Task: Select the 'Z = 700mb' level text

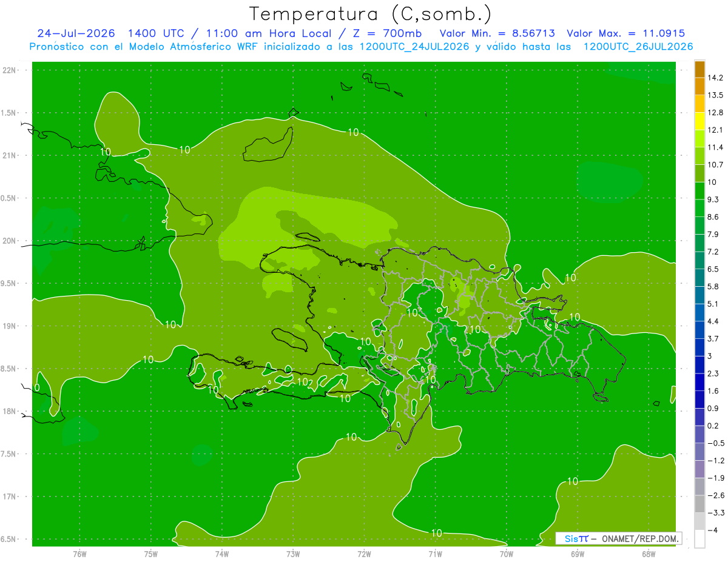Action: pyautogui.click(x=386, y=33)
